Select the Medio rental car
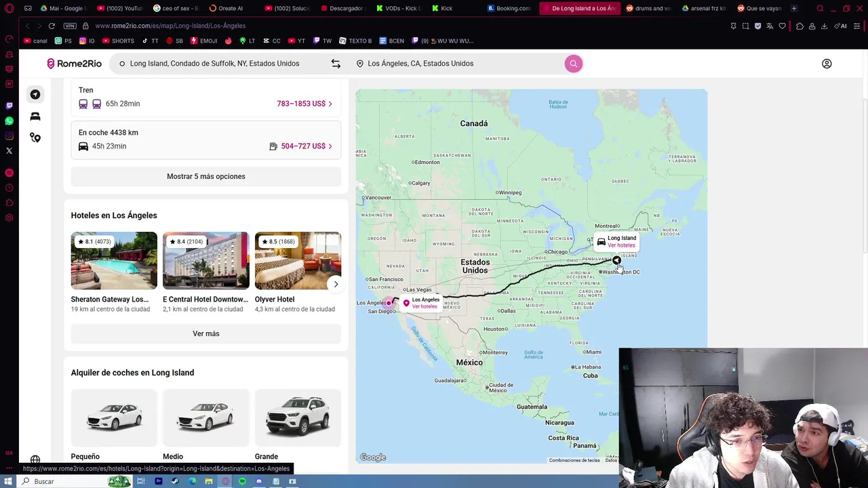868x488 pixels. pyautogui.click(x=205, y=418)
